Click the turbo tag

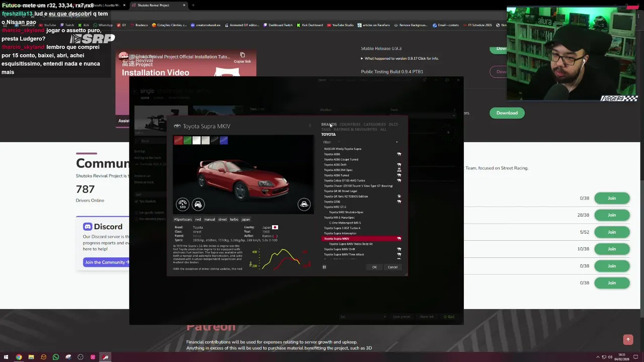[234, 219]
